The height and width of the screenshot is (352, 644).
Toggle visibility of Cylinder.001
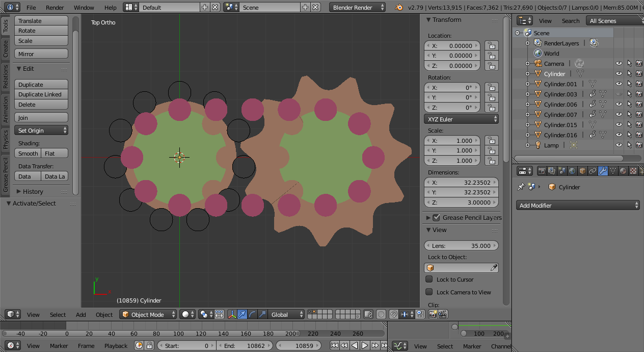pyautogui.click(x=619, y=84)
